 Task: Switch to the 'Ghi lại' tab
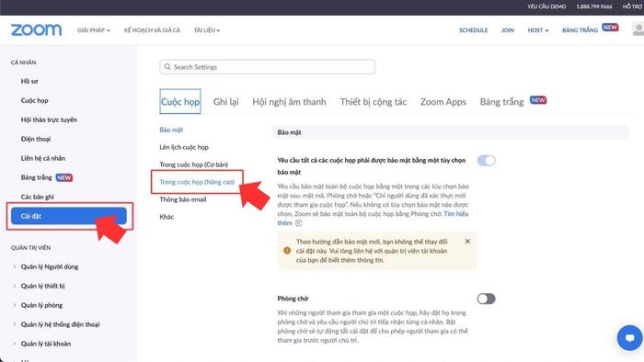point(225,102)
